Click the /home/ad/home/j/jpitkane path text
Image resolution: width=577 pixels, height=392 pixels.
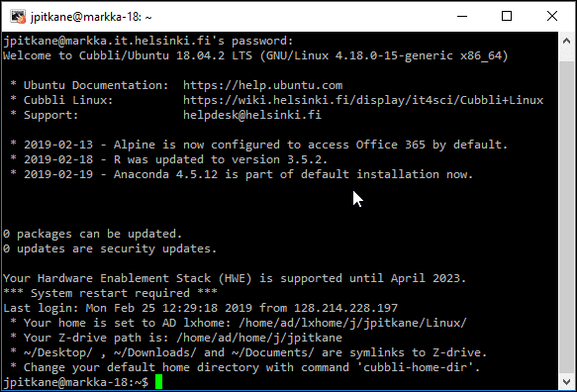259,338
